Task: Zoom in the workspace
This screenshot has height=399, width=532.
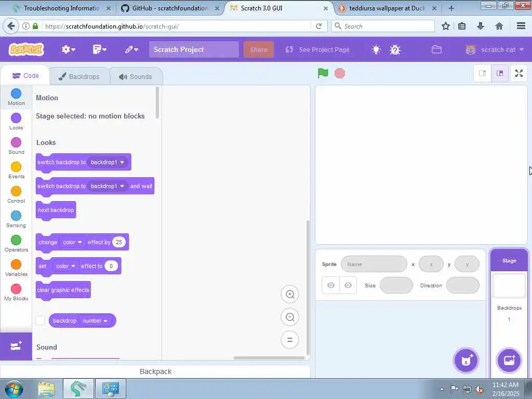Action: pyautogui.click(x=290, y=294)
